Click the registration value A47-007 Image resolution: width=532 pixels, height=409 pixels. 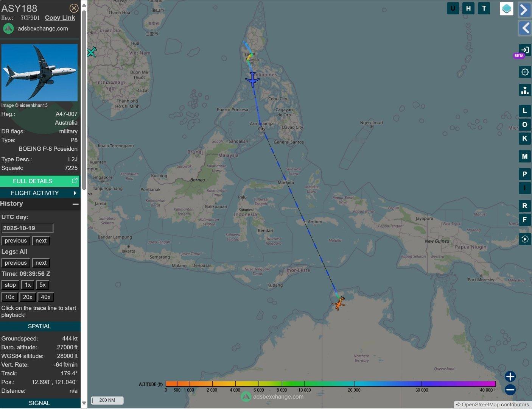coord(67,114)
